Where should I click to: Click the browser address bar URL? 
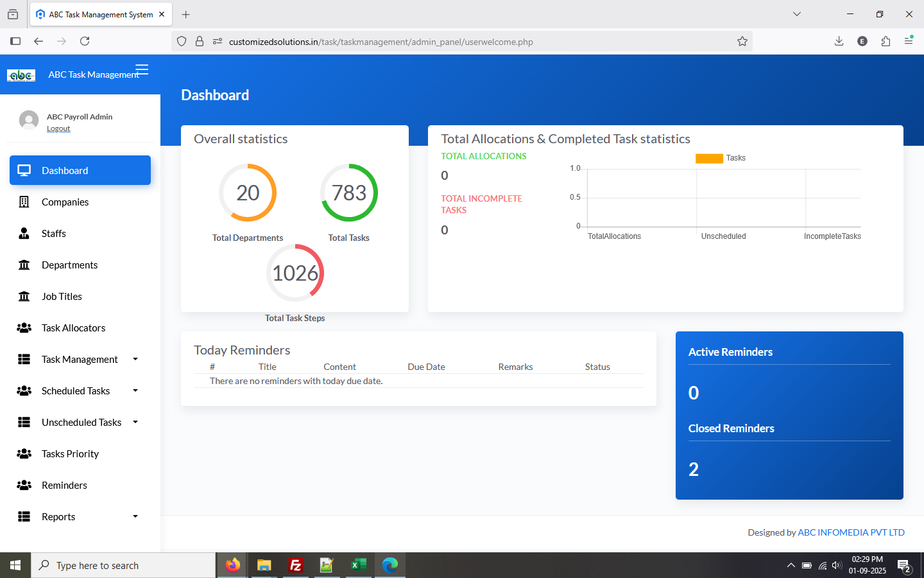point(381,42)
